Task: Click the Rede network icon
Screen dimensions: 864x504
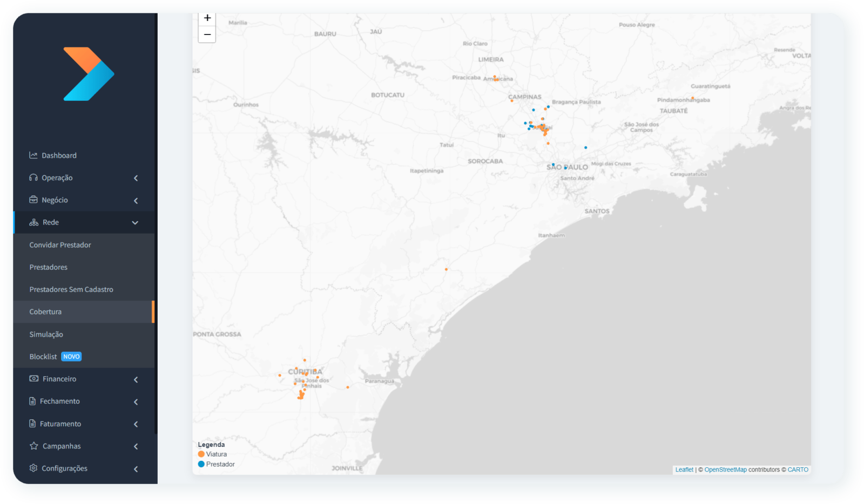Action: point(33,222)
